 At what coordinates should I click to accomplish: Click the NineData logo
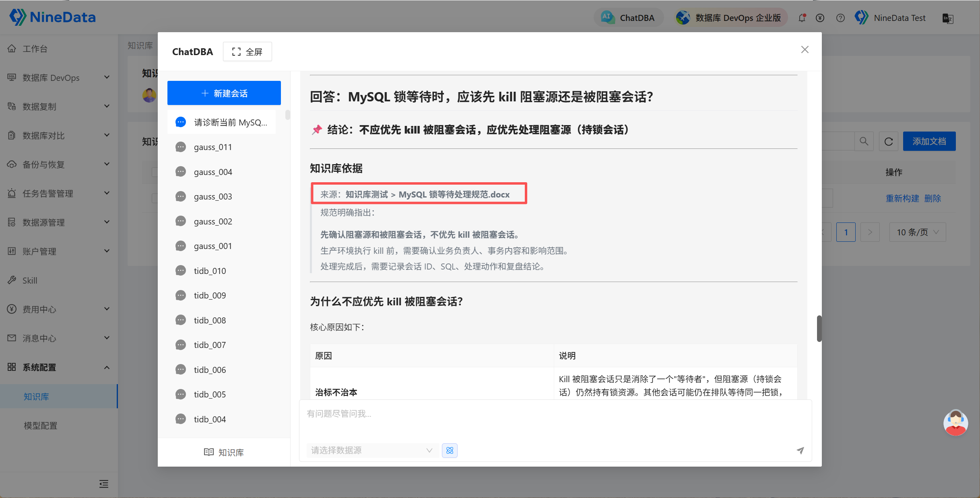click(x=52, y=17)
